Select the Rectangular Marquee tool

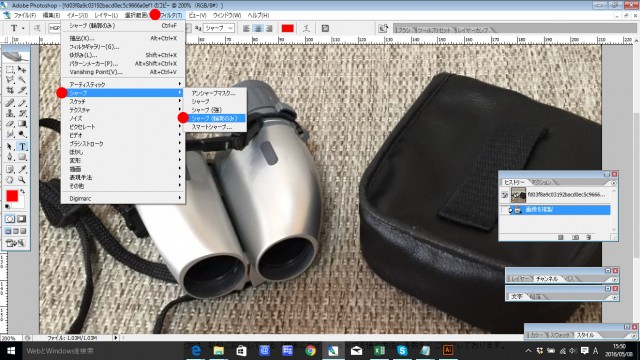(10, 69)
